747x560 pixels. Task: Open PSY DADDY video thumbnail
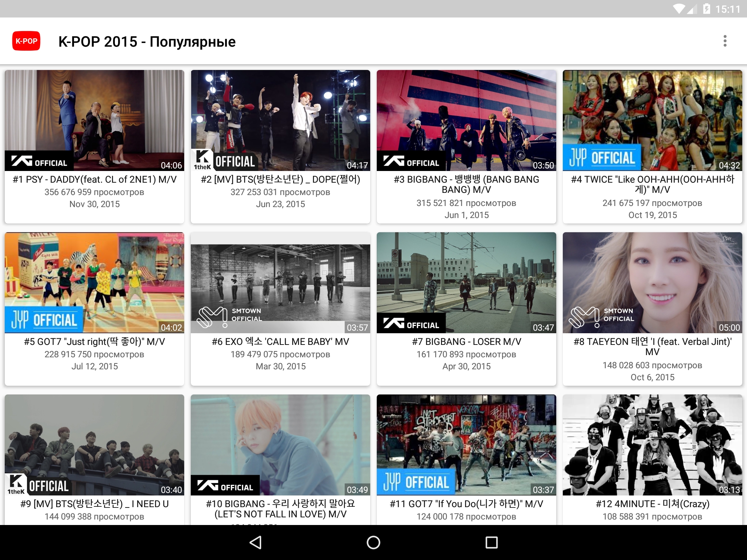click(94, 120)
